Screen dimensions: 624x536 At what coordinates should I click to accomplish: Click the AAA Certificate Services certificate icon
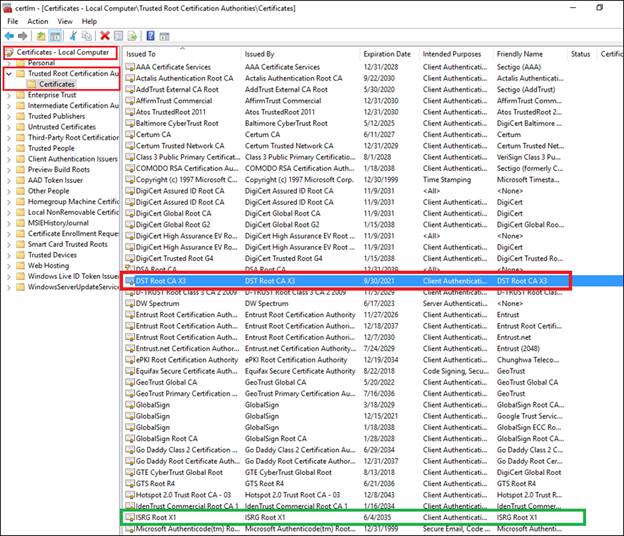130,67
